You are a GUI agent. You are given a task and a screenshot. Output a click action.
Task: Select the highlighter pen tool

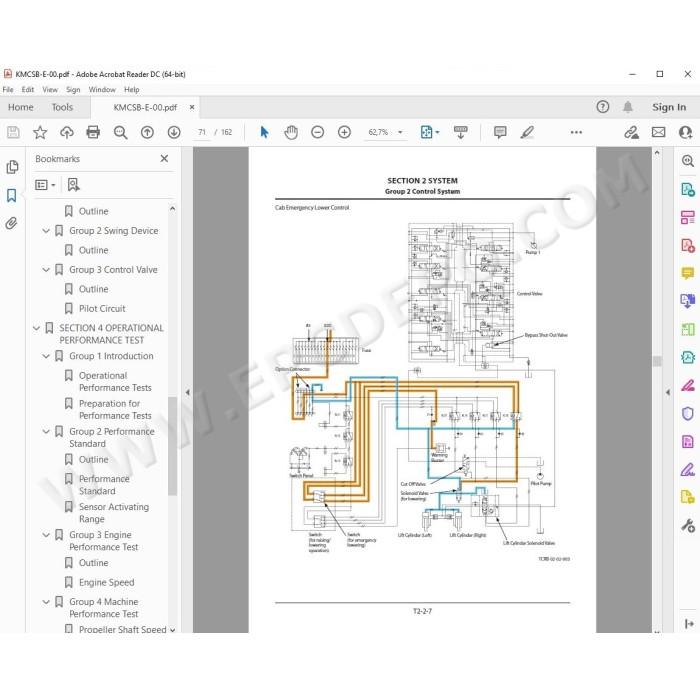click(x=527, y=132)
